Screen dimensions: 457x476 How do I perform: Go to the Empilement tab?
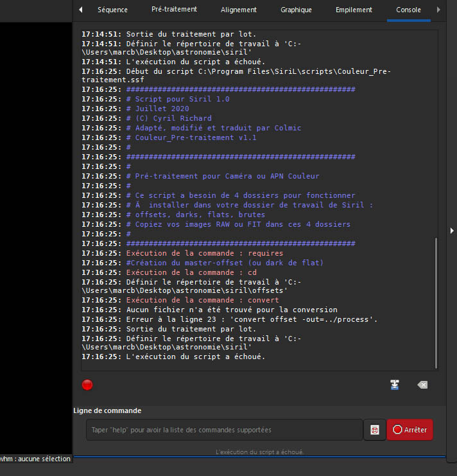click(x=354, y=10)
